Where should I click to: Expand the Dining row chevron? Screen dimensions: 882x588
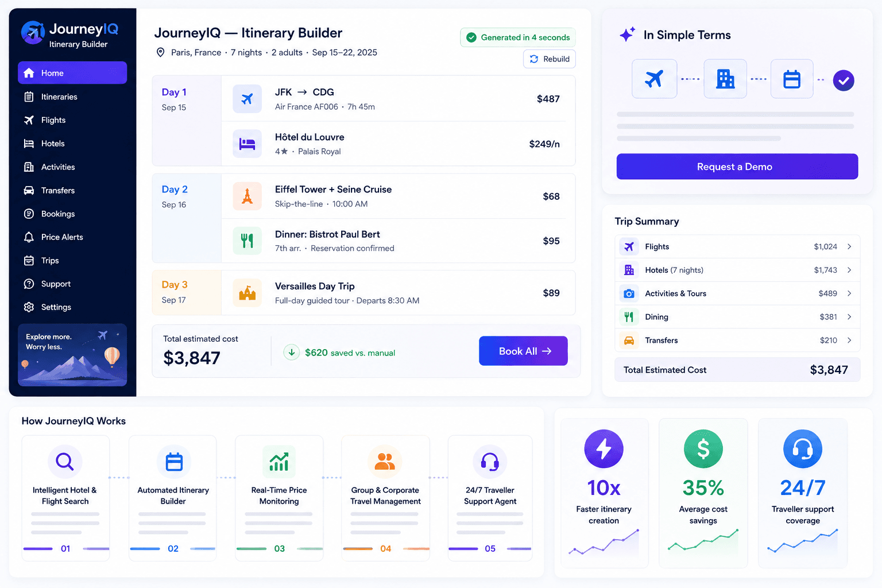(x=849, y=317)
